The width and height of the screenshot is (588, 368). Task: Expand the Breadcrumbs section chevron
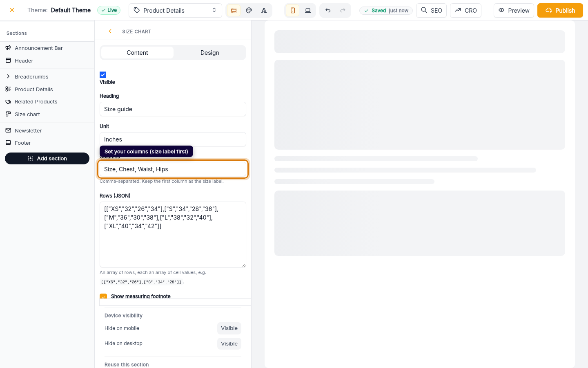click(8, 76)
